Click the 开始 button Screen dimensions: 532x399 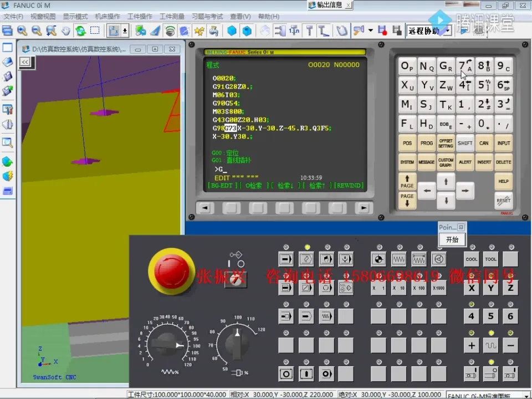pos(452,239)
